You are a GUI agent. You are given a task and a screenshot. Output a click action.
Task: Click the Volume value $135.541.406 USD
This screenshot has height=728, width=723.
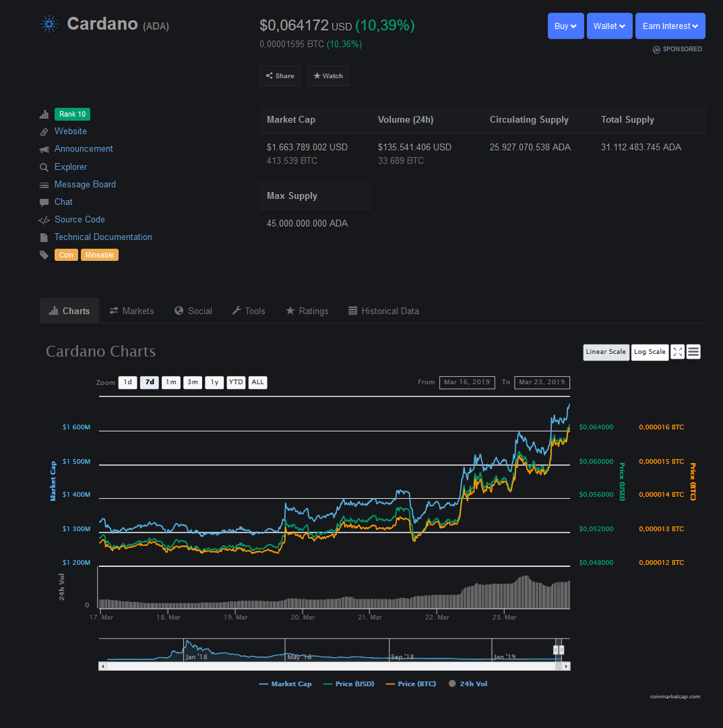(414, 147)
